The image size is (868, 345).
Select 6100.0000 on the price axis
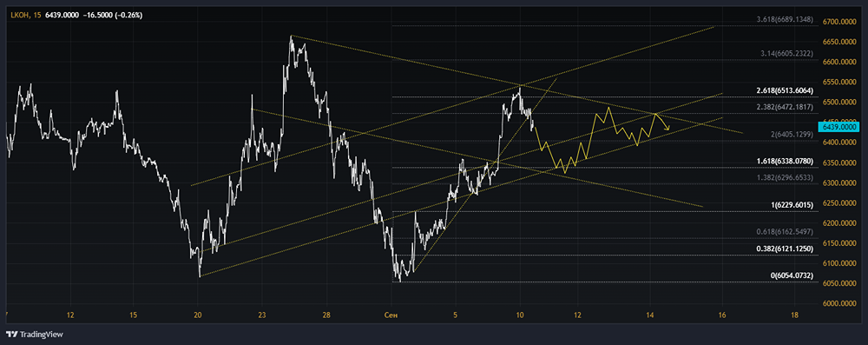839,263
